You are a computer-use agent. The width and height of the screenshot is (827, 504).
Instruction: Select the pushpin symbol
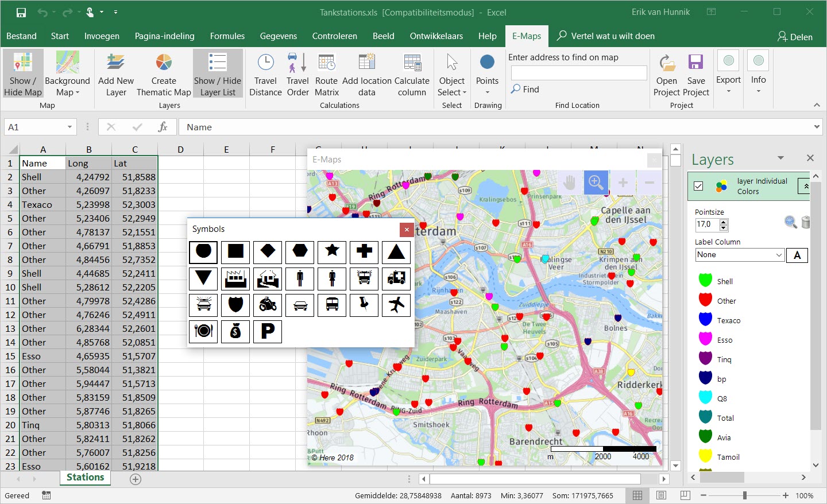click(364, 305)
